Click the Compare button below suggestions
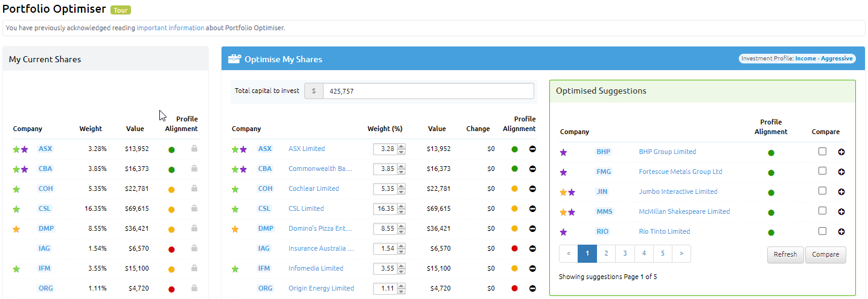Viewport: 868px width, 299px height. click(x=826, y=254)
